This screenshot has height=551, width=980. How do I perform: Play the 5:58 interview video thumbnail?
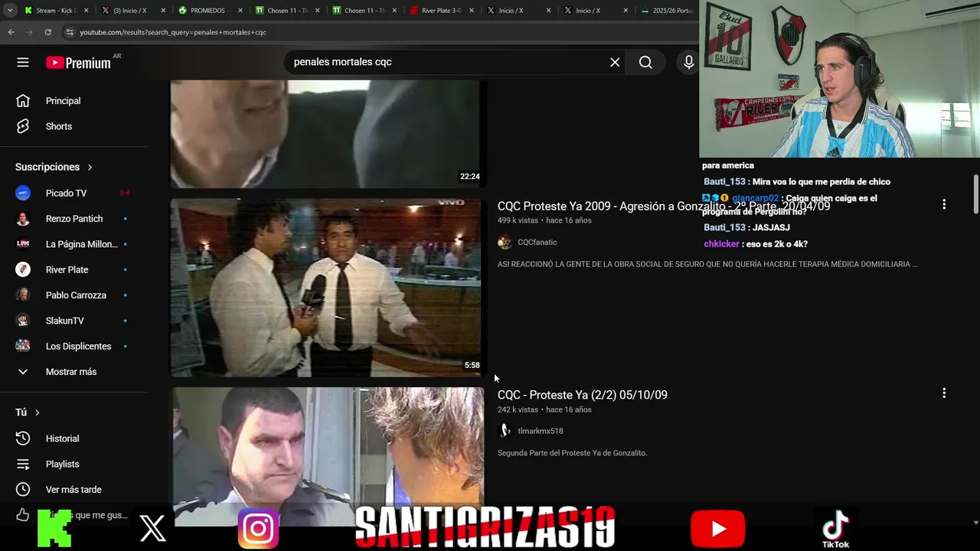pyautogui.click(x=326, y=288)
